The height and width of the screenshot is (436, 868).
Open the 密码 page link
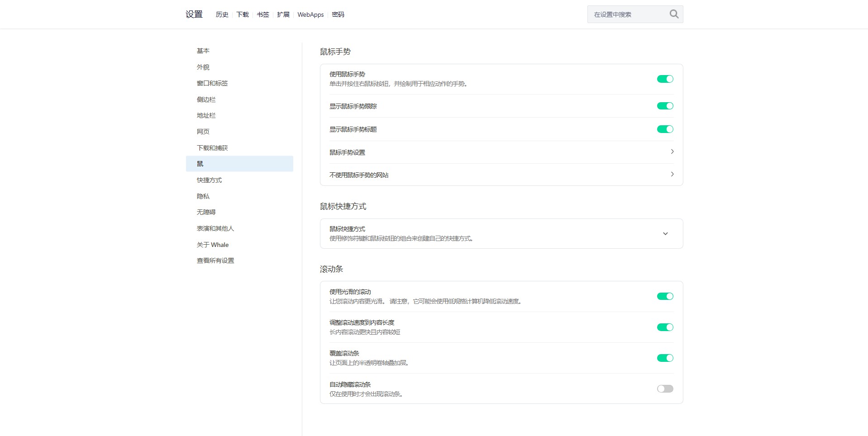pyautogui.click(x=338, y=14)
